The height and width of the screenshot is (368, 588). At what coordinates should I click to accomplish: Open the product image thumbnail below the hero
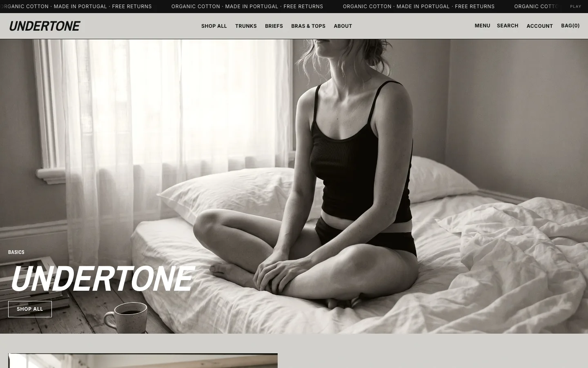click(143, 361)
